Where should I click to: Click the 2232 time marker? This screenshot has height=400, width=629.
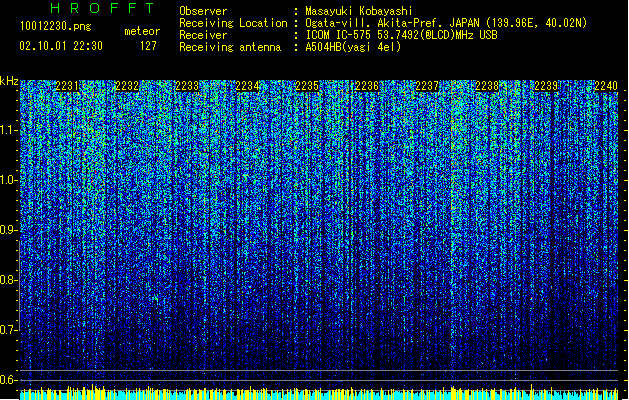[127, 86]
